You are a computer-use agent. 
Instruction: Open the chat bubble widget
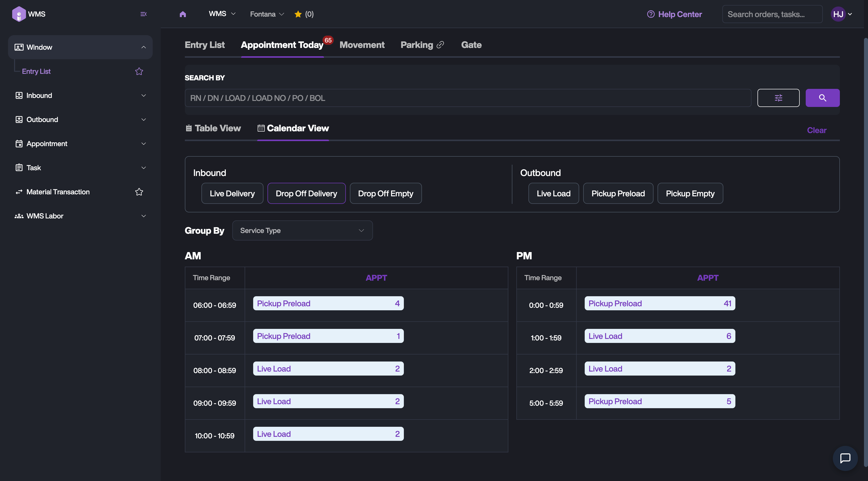click(x=845, y=458)
